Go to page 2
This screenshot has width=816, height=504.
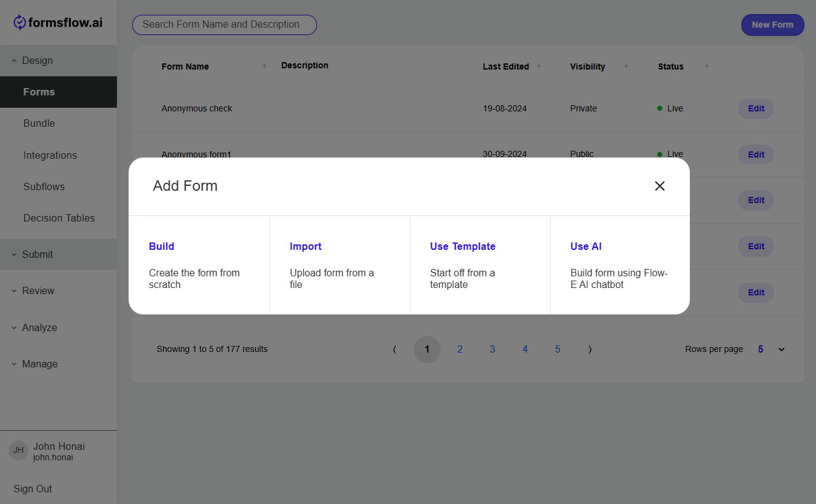tap(460, 349)
